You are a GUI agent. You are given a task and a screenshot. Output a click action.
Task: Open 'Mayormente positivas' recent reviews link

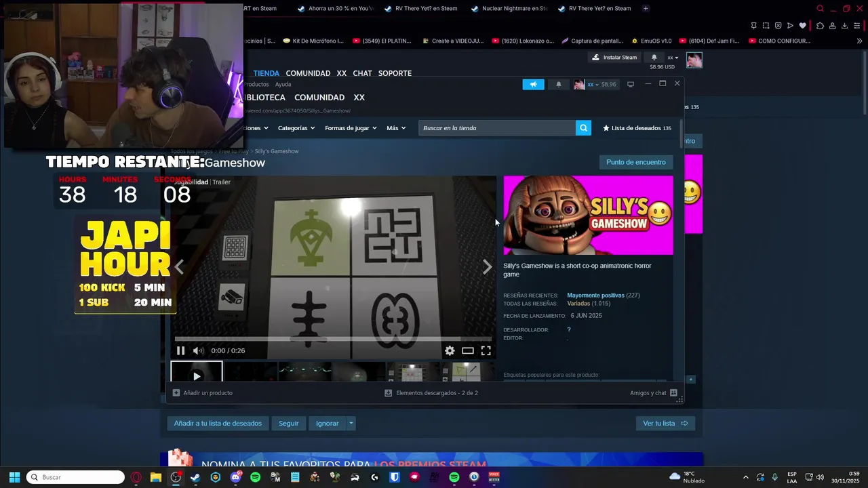pyautogui.click(x=595, y=296)
